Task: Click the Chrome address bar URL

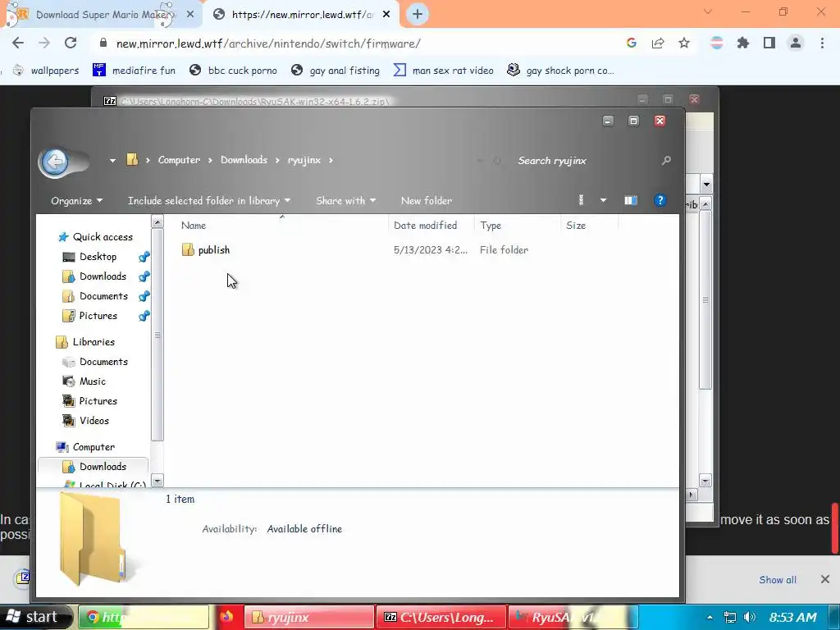Action: 268,43
